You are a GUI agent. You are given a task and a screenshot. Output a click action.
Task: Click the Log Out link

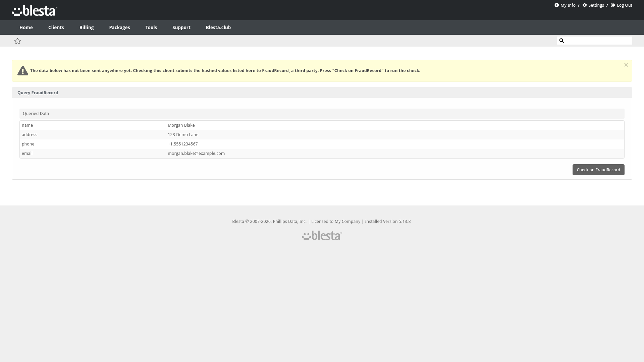621,5
